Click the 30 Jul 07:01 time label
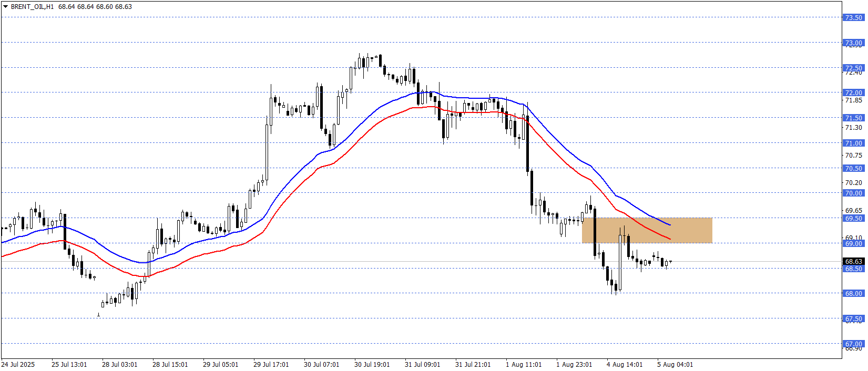The height and width of the screenshot is (371, 868). [x=322, y=364]
